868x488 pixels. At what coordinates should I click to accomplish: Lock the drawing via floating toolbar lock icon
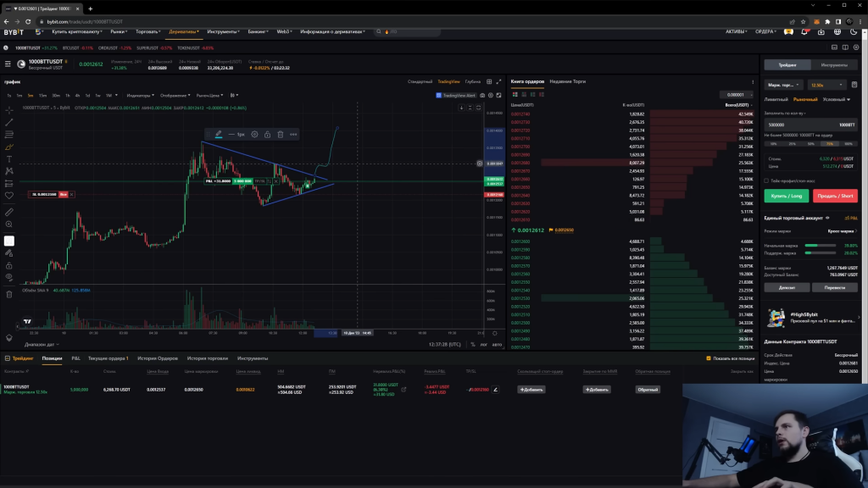pos(267,134)
